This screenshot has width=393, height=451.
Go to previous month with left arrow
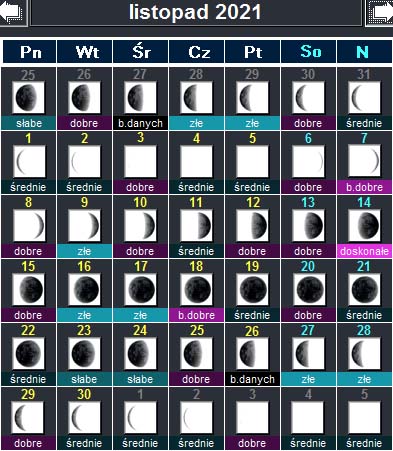pos(13,13)
